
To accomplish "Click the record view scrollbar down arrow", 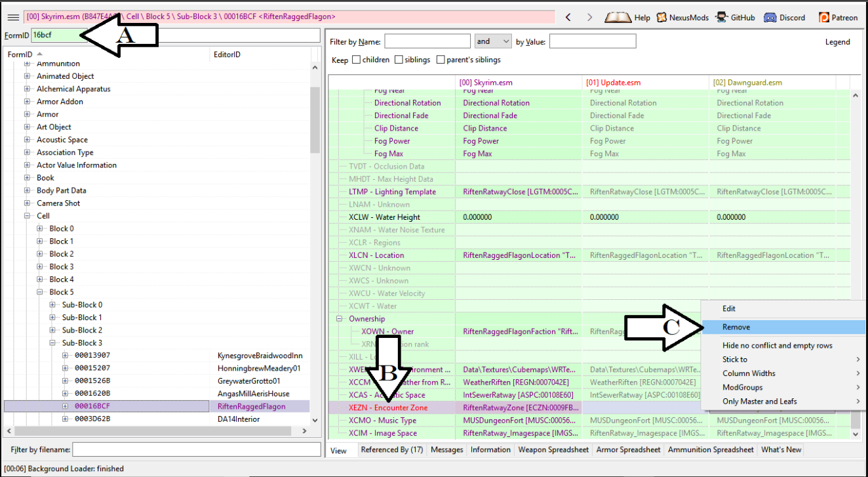I will point(856,434).
